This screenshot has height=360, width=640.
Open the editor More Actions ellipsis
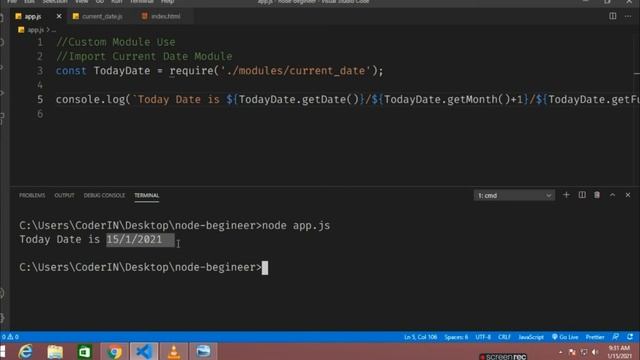coord(628,16)
